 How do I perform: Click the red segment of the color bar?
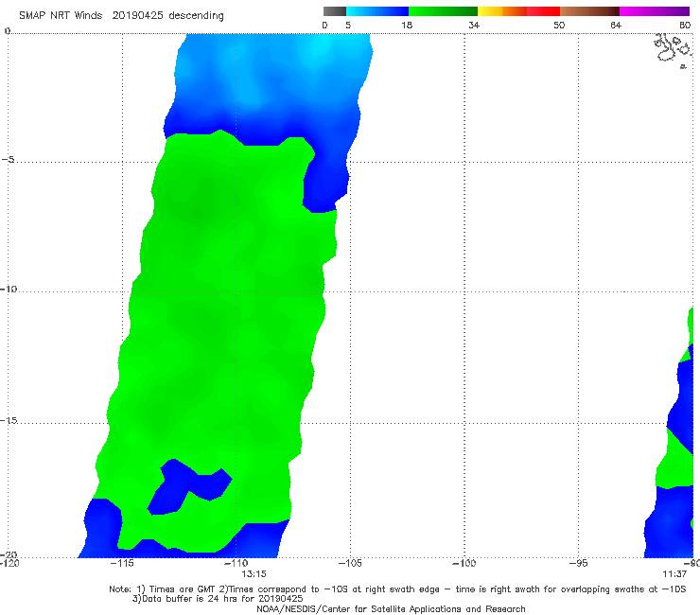pyautogui.click(x=543, y=11)
